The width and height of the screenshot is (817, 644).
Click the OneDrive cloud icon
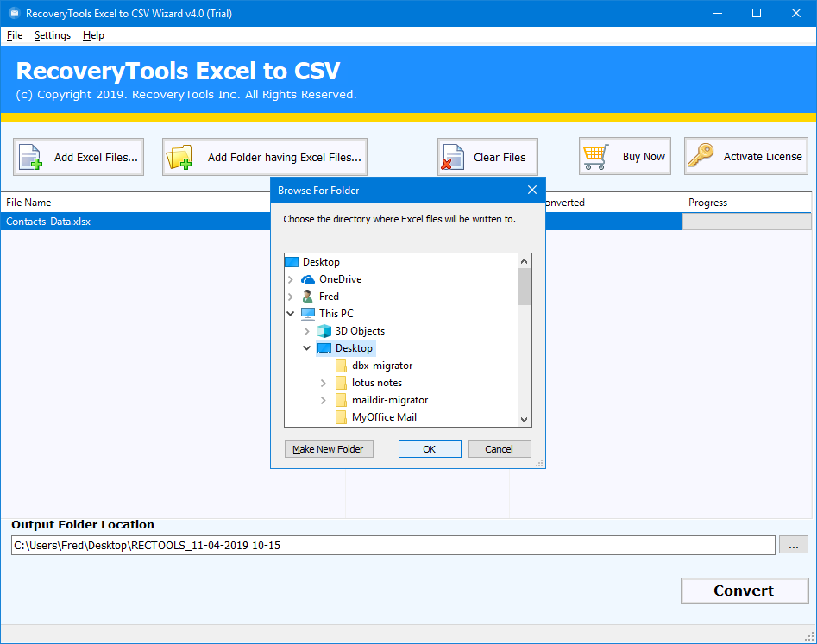point(308,279)
